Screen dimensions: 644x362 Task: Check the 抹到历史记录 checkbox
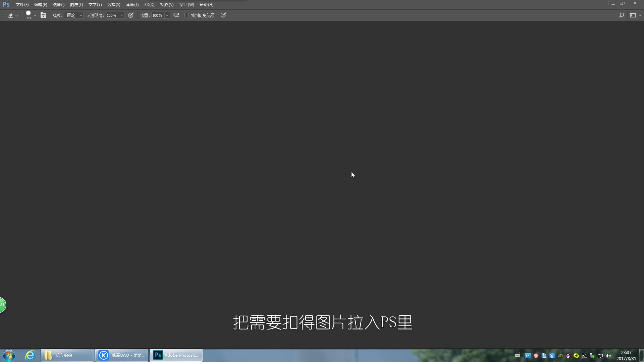pyautogui.click(x=187, y=15)
